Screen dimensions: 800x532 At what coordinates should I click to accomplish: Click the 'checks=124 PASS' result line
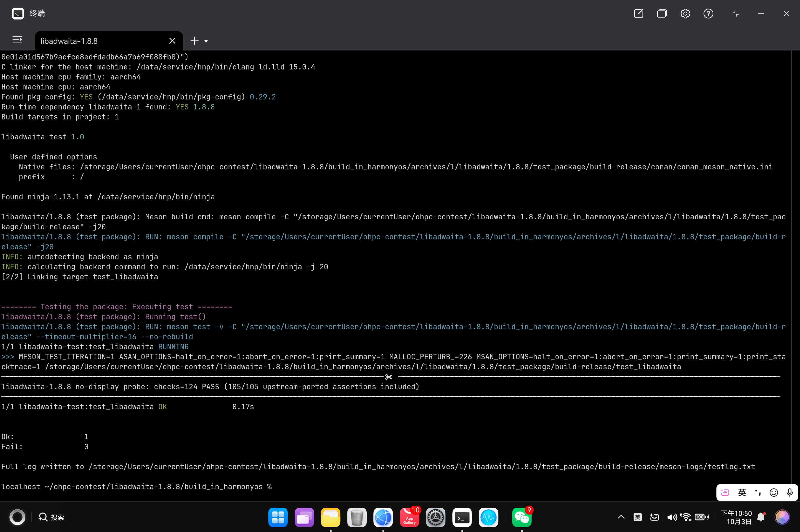(x=211, y=387)
